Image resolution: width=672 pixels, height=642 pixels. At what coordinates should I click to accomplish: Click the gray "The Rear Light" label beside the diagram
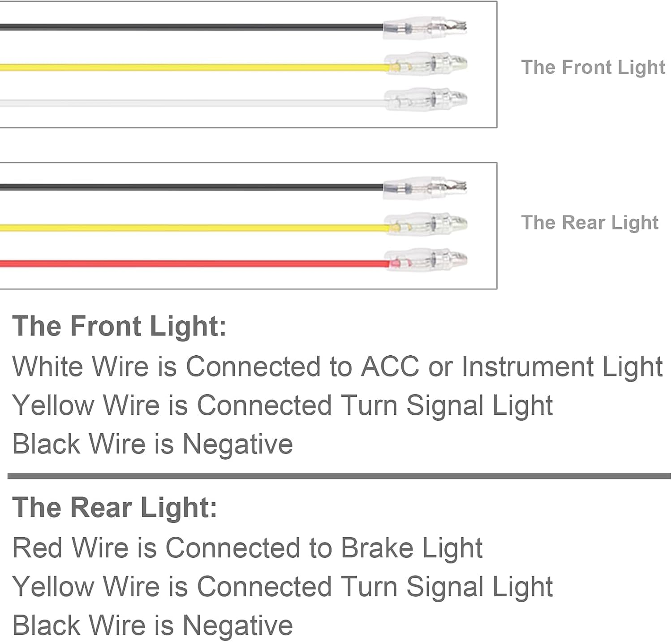pos(590,223)
